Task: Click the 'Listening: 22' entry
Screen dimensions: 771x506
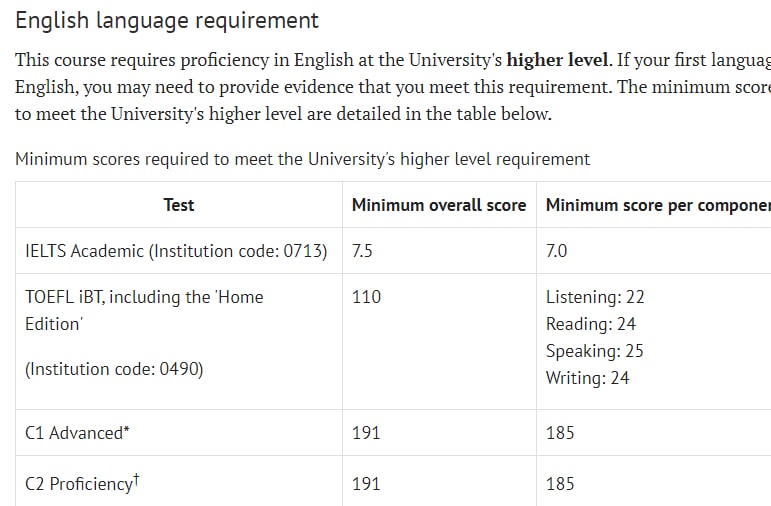Action: 595,297
